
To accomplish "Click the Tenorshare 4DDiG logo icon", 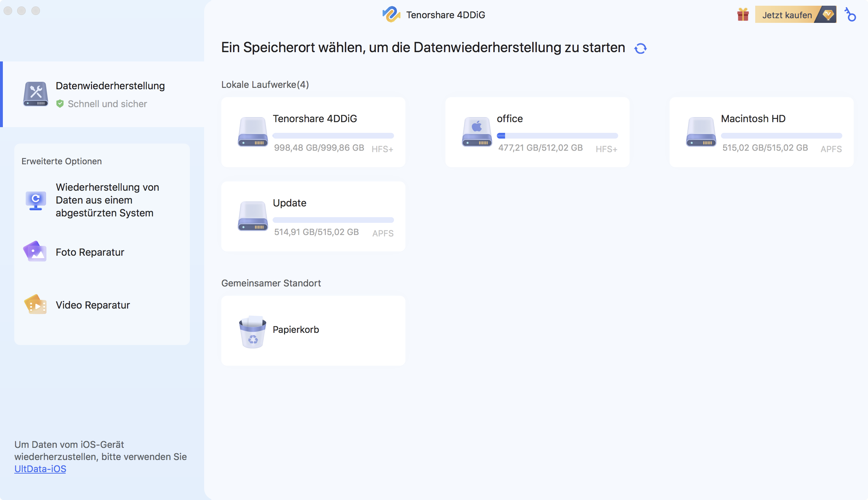I will (x=391, y=15).
